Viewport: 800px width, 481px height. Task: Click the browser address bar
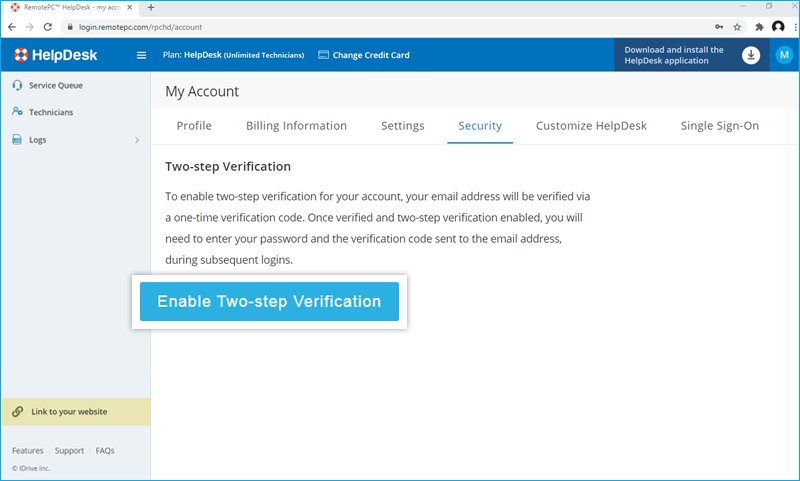(x=380, y=26)
